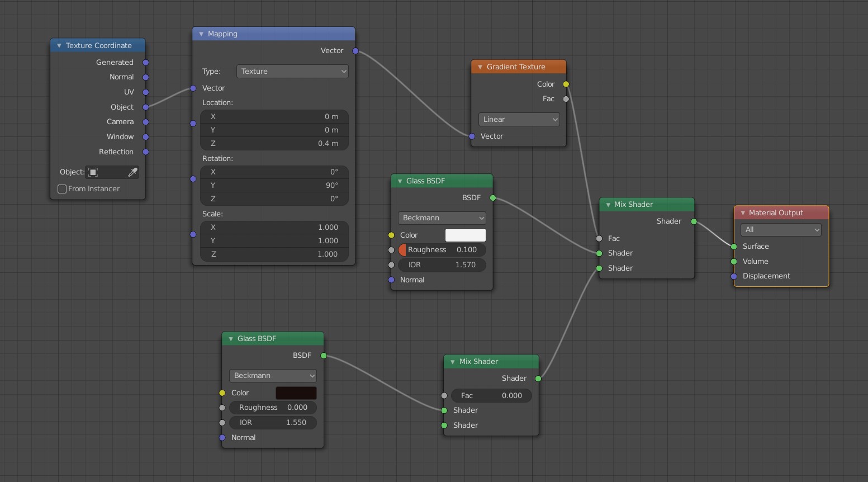Click the Scale input socket on the Mapping node
Image resolution: width=868 pixels, height=482 pixels.
coord(193,234)
